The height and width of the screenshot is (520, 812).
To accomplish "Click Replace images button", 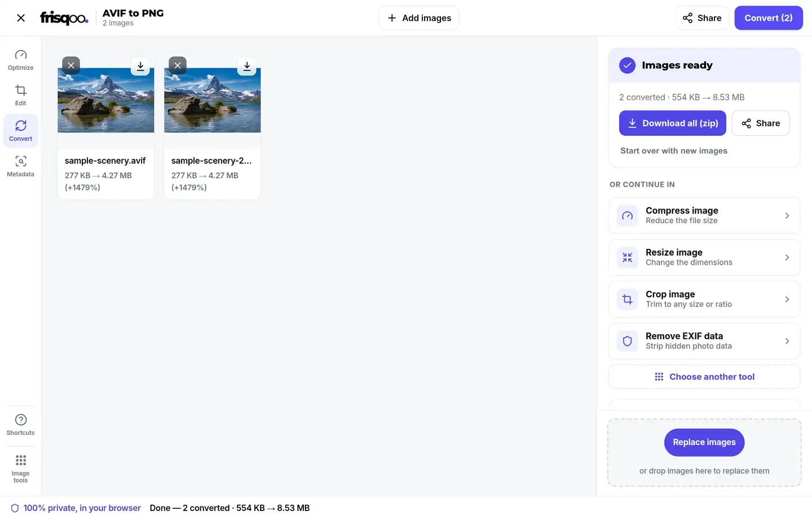I will (704, 443).
